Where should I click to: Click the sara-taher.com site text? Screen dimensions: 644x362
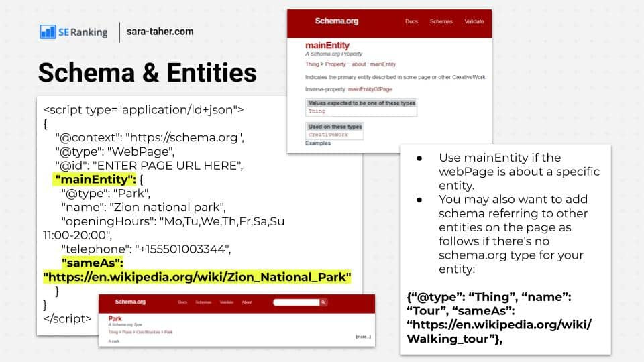160,32
